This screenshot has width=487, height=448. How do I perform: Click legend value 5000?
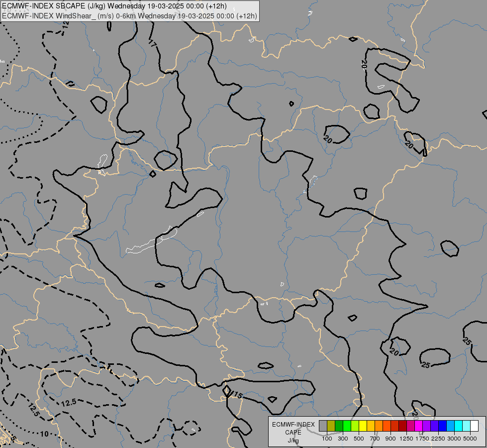[x=470, y=439]
